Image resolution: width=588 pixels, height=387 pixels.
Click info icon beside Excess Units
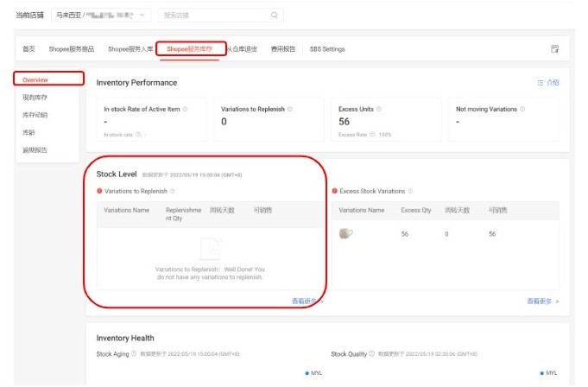point(379,109)
